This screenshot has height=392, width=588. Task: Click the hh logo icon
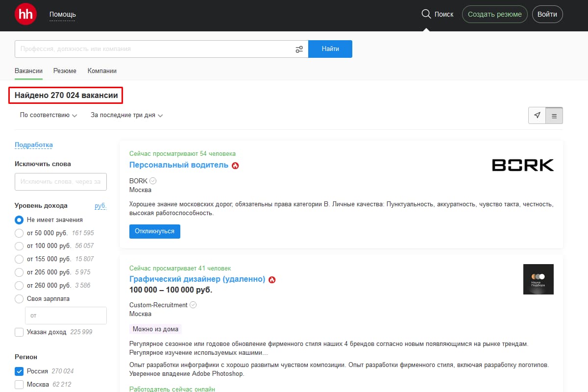(25, 14)
